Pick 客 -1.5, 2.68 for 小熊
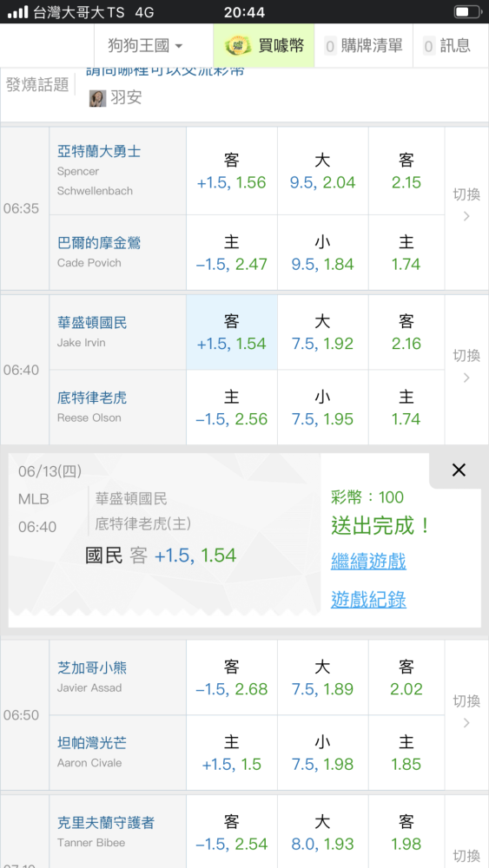Image resolution: width=489 pixels, height=868 pixels. coord(232,678)
